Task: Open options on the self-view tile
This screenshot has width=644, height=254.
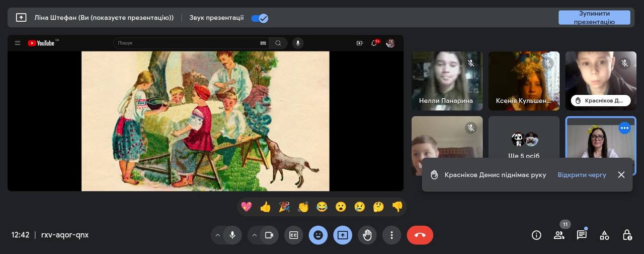Action: coord(624,128)
